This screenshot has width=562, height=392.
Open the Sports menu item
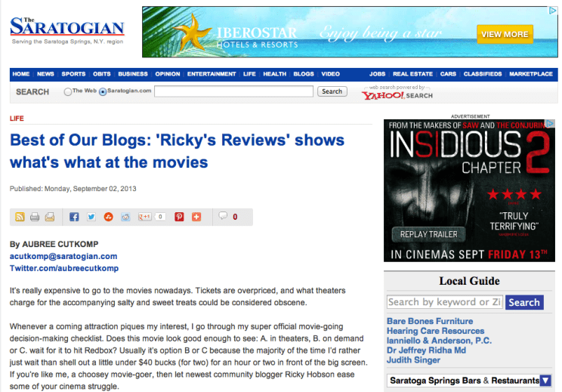pyautogui.click(x=73, y=74)
